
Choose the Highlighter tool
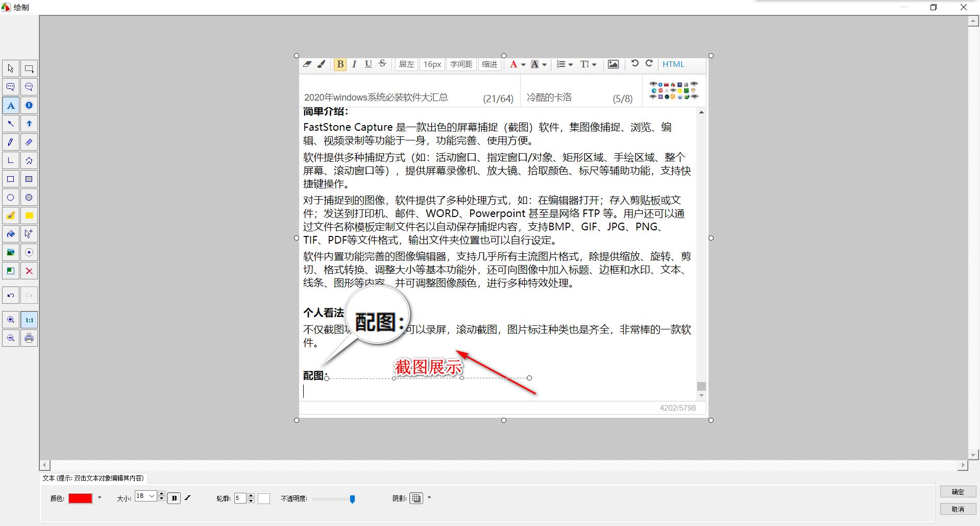11,216
